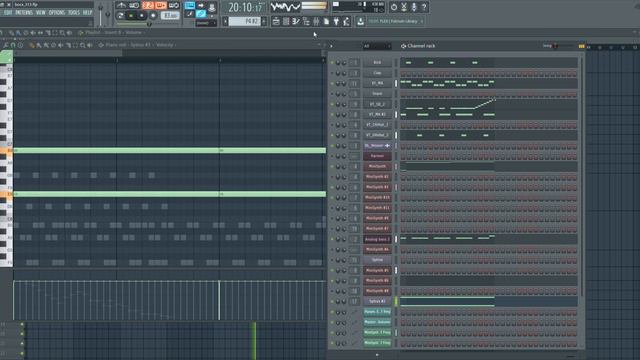Select the piano roll zoom tool

point(82,45)
